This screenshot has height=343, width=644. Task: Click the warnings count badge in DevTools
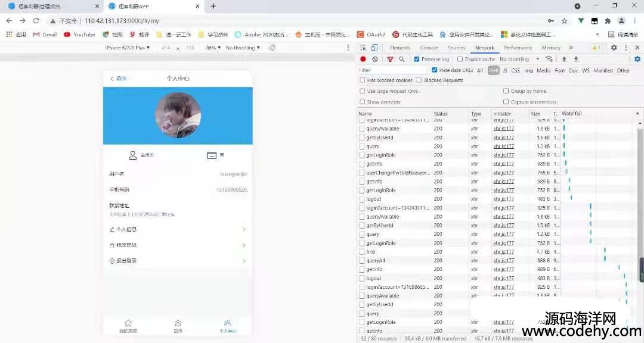click(x=596, y=48)
